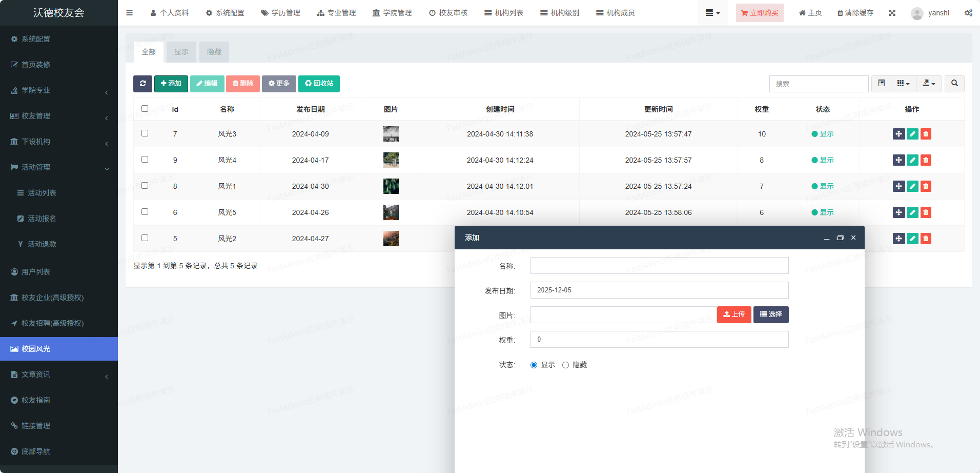Open the export data dropdown
Screen dimensions: 980x473
coord(929,84)
